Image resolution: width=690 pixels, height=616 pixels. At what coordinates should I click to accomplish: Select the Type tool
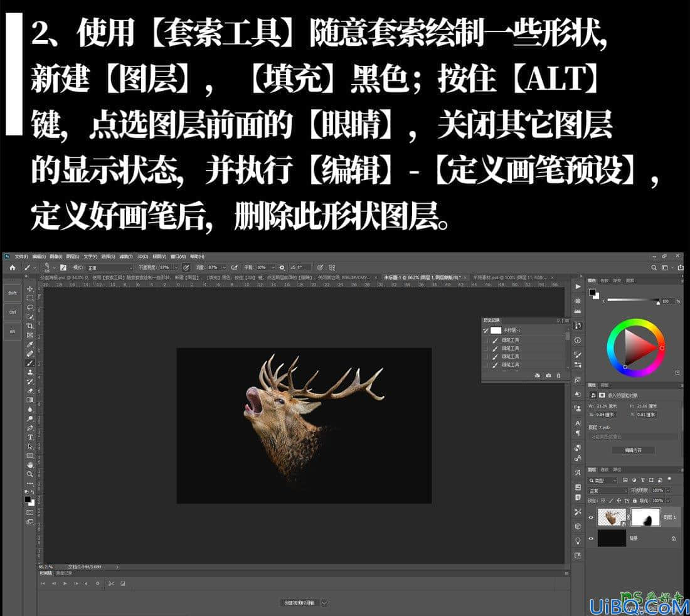coord(30,437)
